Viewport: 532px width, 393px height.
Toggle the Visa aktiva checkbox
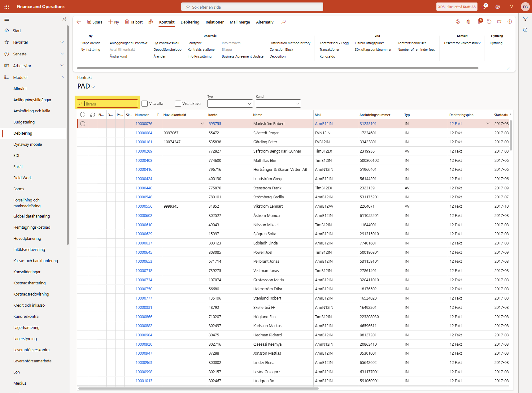pos(178,104)
